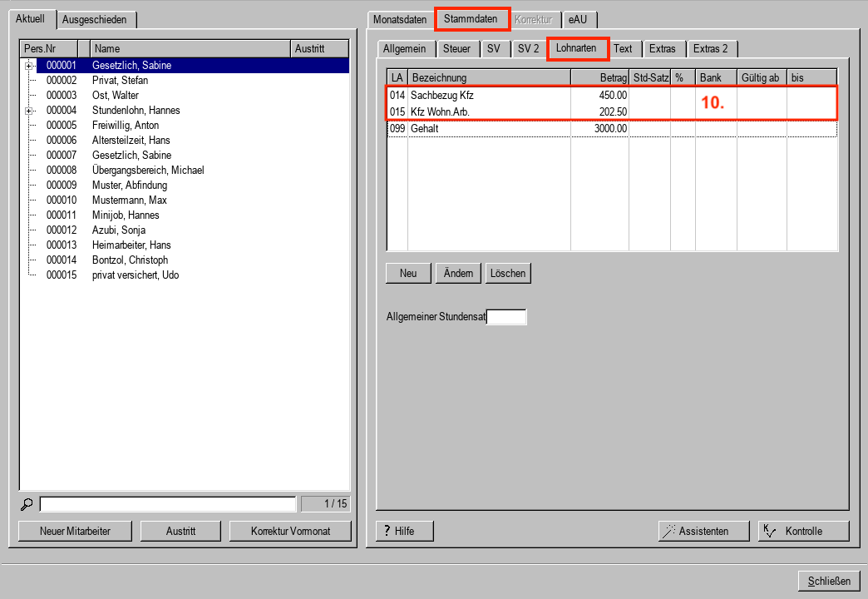Open the Assistenten wizard
This screenshot has height=599, width=868.
click(695, 531)
